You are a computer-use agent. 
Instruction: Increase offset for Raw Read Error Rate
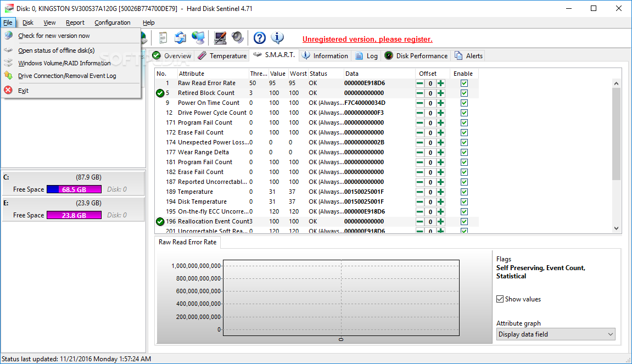pyautogui.click(x=440, y=83)
